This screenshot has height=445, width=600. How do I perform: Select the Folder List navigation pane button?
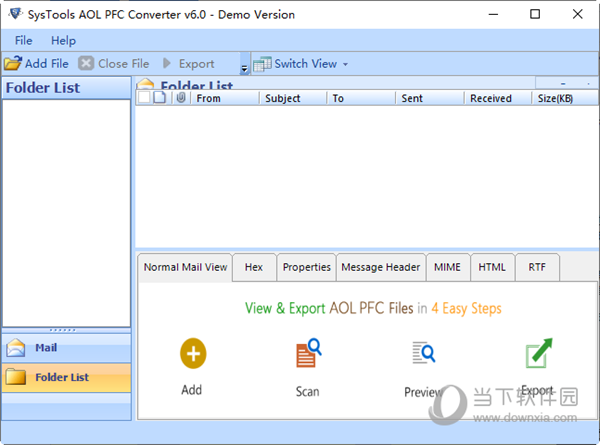[x=67, y=377]
